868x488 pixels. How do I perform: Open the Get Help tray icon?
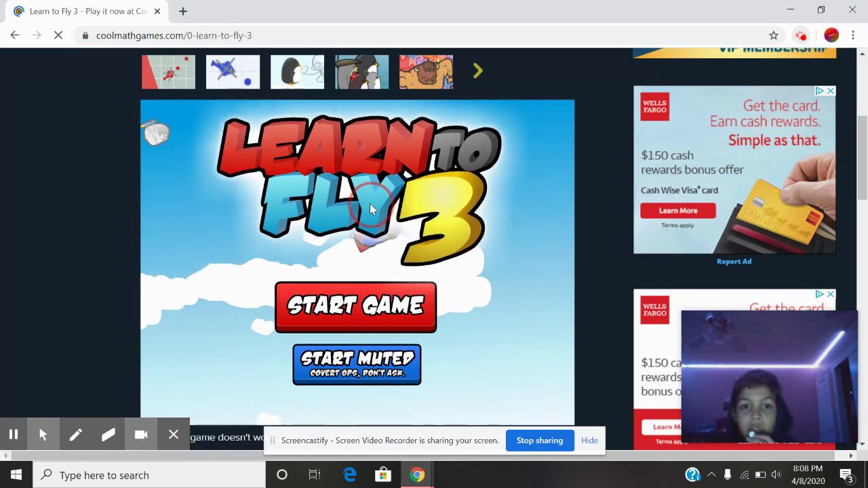(692, 475)
